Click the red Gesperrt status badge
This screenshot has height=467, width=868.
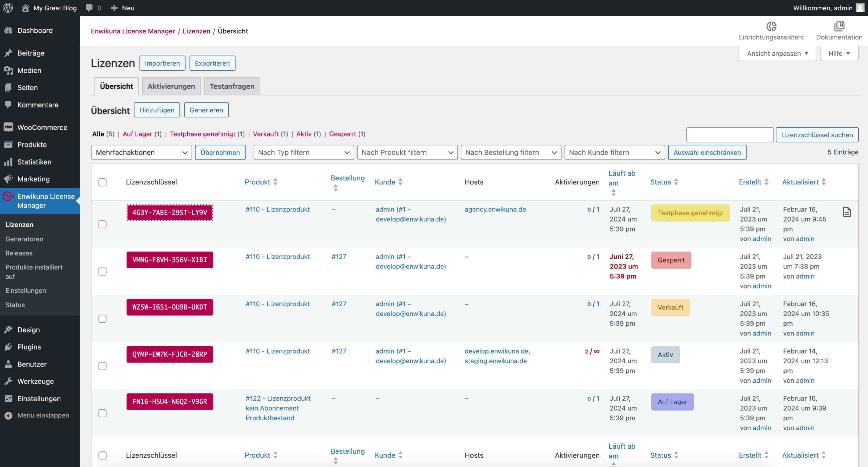[671, 260]
